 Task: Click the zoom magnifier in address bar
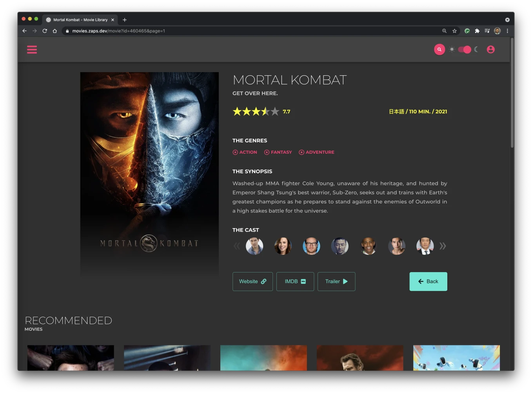(x=444, y=31)
